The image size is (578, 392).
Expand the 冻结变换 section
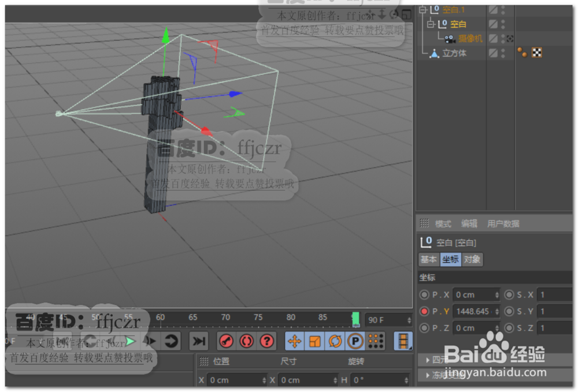(x=428, y=375)
